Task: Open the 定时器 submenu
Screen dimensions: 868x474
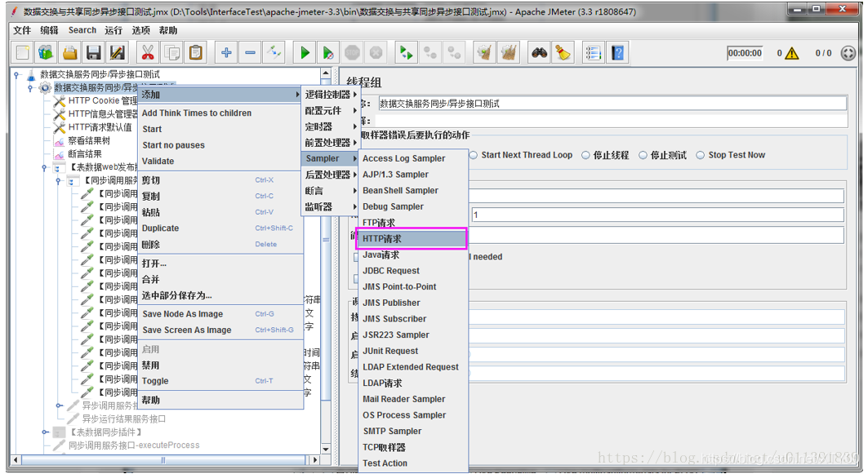Action: (x=331, y=126)
